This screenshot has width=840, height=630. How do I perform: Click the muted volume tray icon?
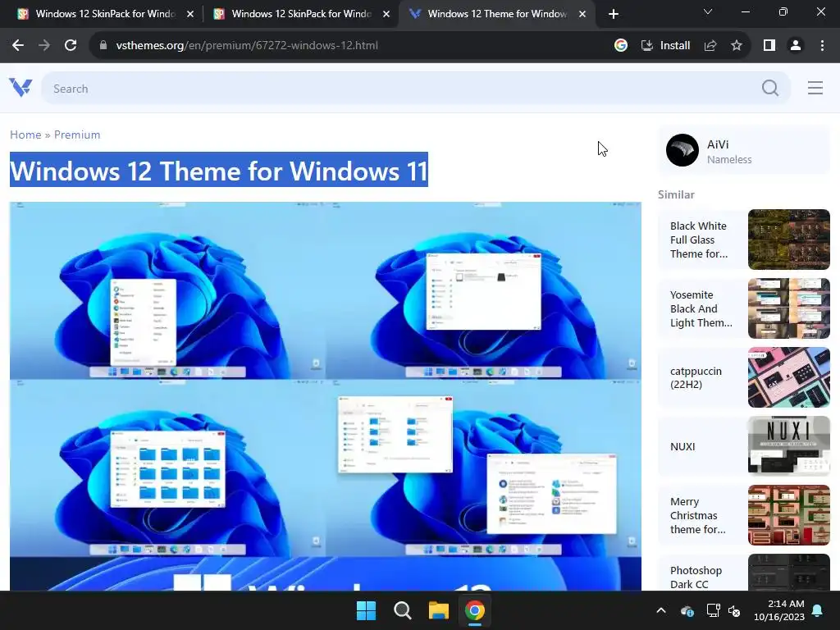[734, 610]
